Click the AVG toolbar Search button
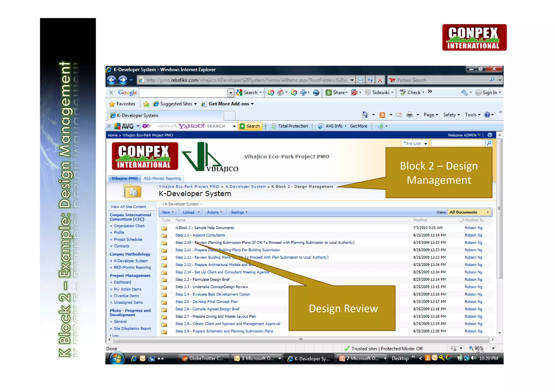Screen dimensions: 555x392 250,126
